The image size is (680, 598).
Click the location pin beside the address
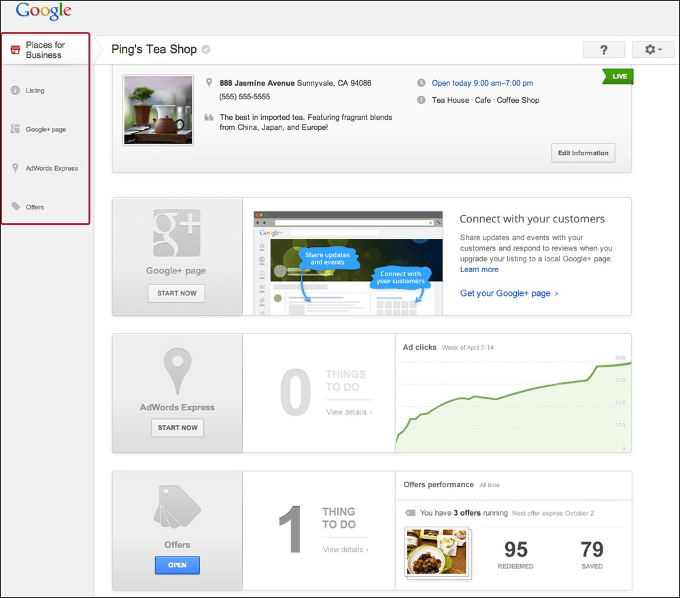coord(209,82)
